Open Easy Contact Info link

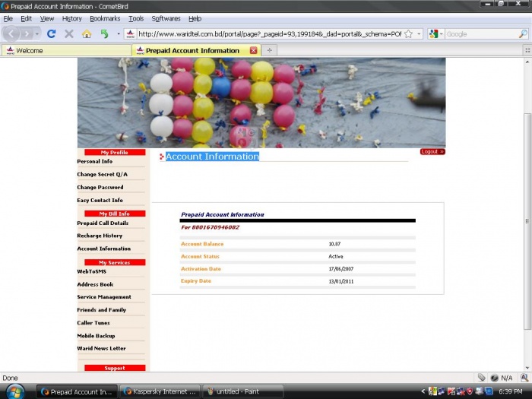pyautogui.click(x=100, y=200)
